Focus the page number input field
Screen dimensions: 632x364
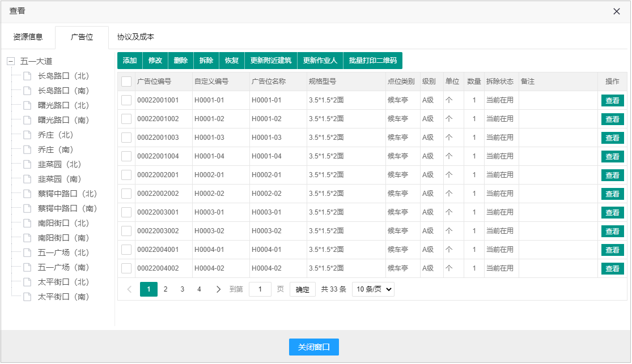(x=260, y=289)
